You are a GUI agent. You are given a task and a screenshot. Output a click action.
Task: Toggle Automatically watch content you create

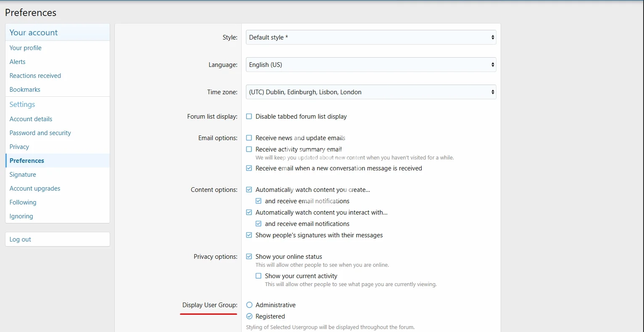tap(249, 190)
